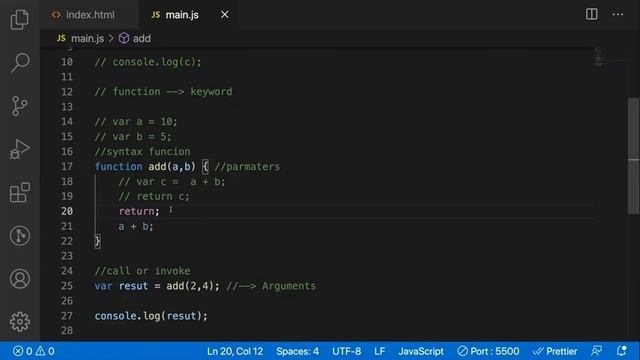Open the Run and Debug view

point(20,149)
